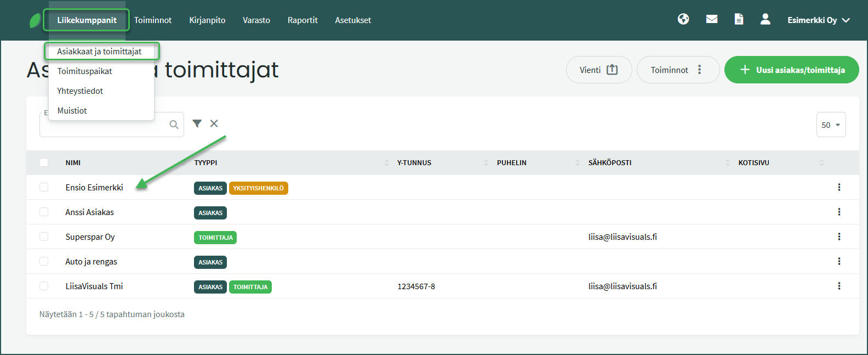Open the Kirjanpito menu
The width and height of the screenshot is (868, 355).
(207, 20)
